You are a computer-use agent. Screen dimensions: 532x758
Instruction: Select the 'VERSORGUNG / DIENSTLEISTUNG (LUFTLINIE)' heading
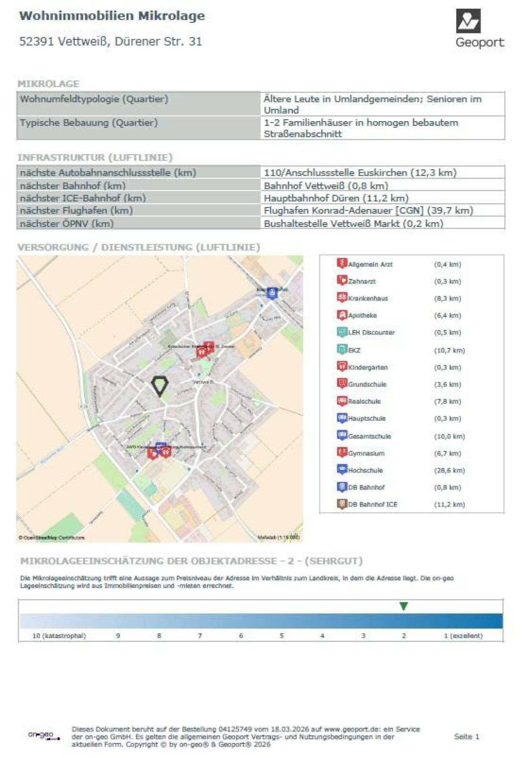tap(139, 247)
